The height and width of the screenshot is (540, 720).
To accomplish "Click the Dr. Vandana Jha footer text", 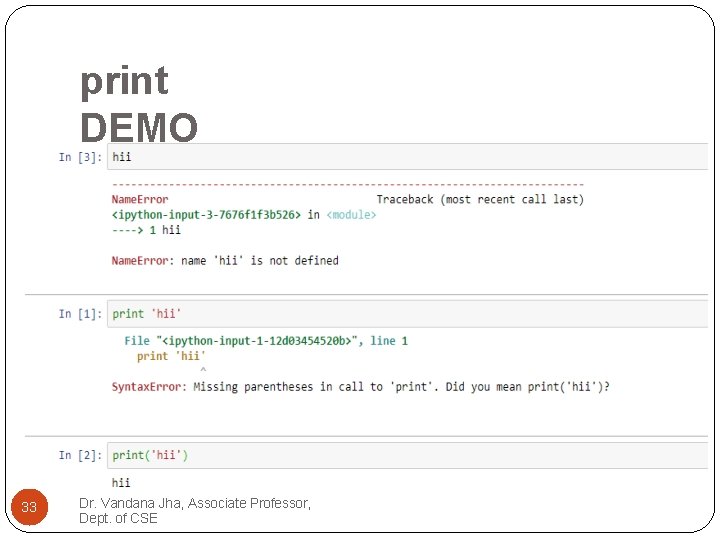I will (x=195, y=510).
